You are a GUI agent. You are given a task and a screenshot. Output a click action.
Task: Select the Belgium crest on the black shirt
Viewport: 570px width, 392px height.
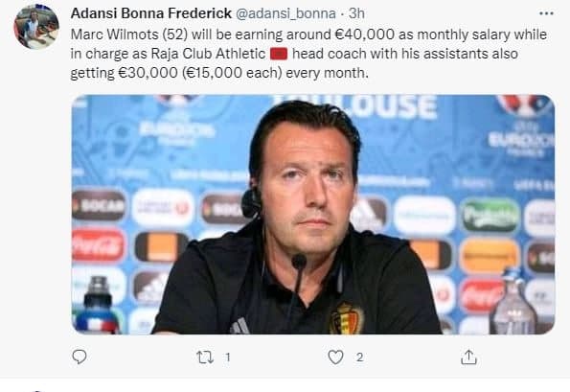pyautogui.click(x=346, y=318)
